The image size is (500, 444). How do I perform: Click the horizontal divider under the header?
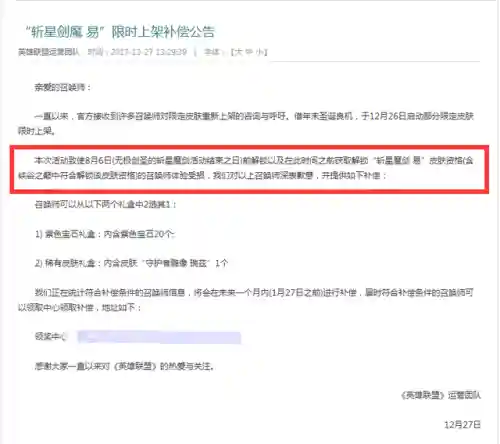click(x=374, y=62)
